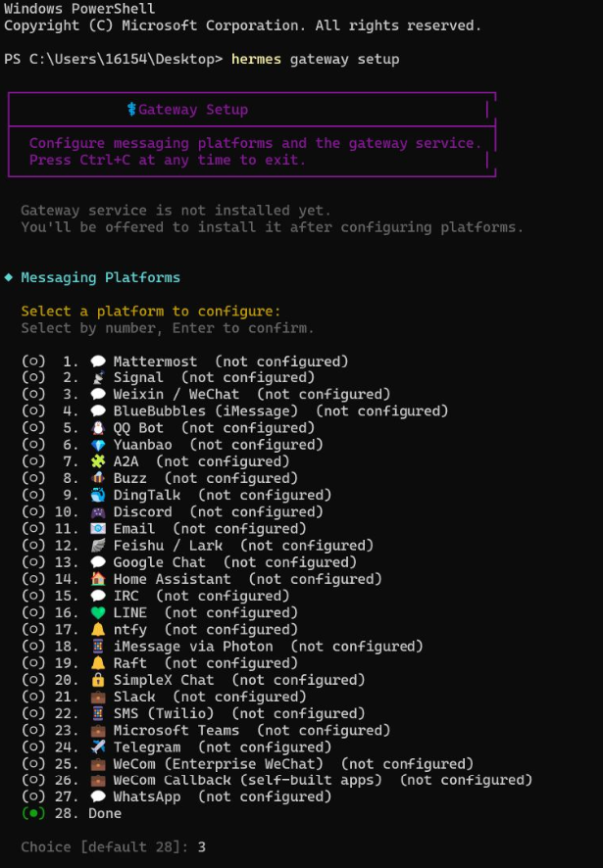Viewport: 603px width, 868px height.
Task: Select the WhatsApp radio option
Action: [x=33, y=796]
